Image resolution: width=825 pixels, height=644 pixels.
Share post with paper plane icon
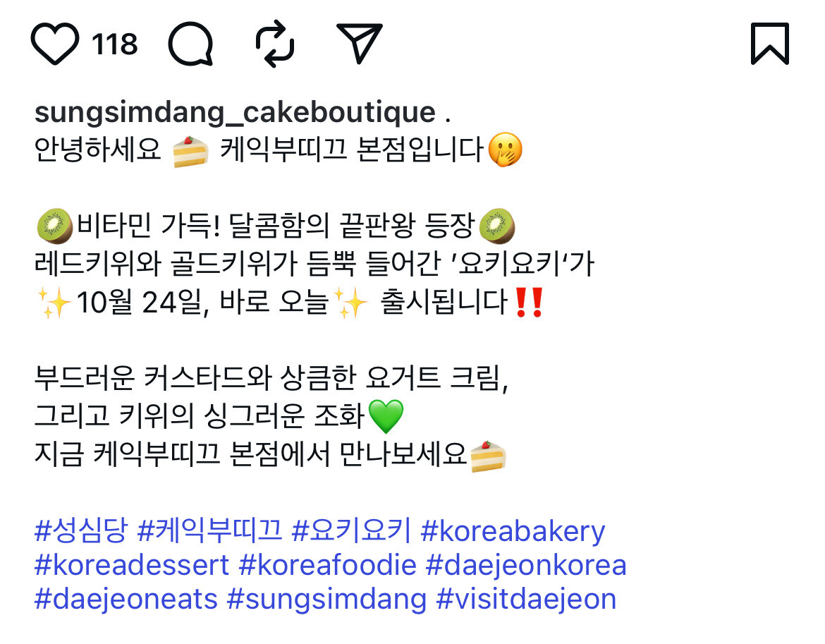pos(360,43)
